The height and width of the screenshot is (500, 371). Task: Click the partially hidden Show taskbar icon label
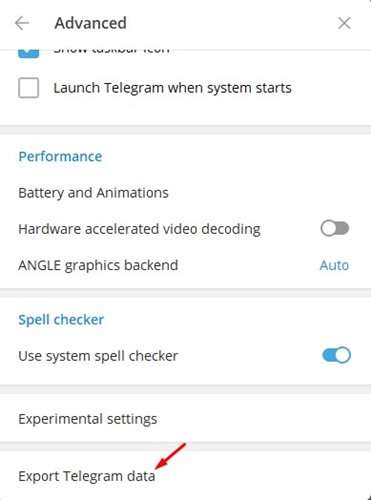tap(112, 52)
